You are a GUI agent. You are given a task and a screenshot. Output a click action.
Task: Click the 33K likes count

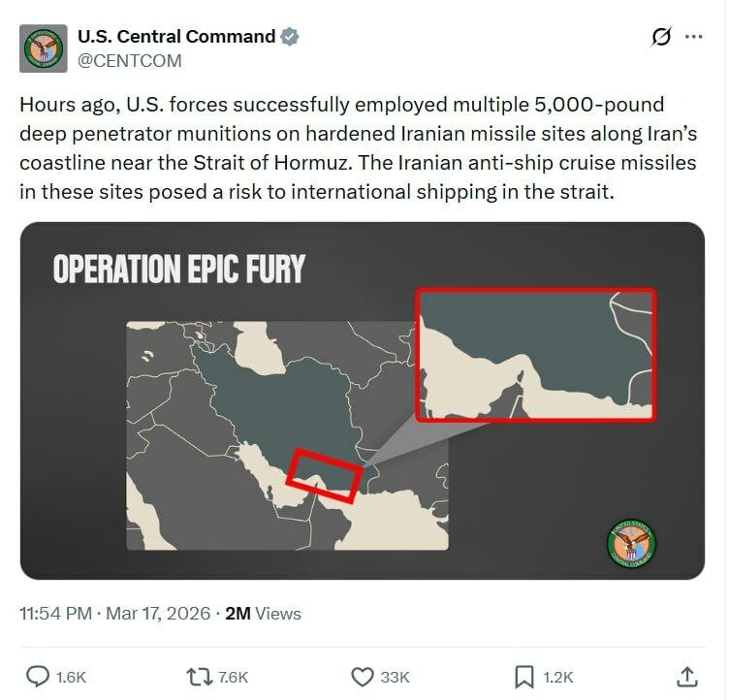coord(395,677)
